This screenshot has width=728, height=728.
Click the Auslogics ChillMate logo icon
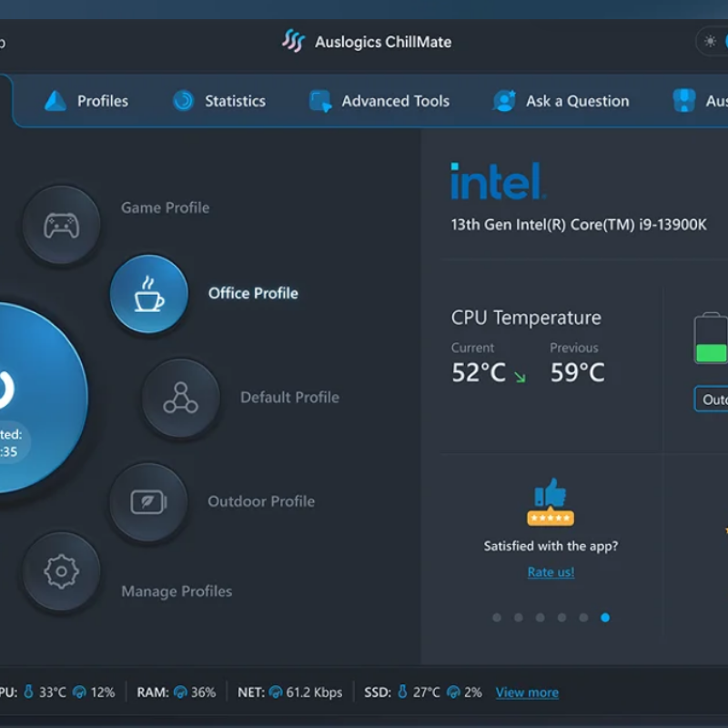tap(293, 41)
